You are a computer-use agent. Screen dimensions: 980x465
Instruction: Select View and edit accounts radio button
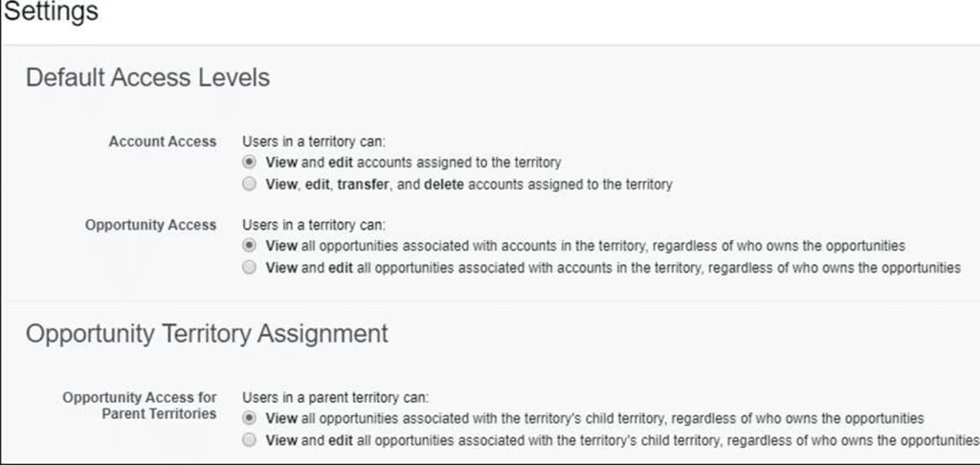coord(250,163)
